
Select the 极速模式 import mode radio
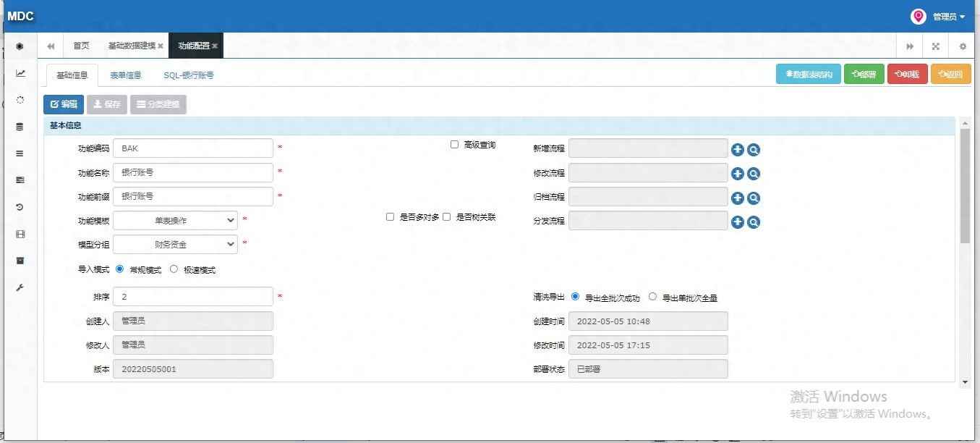[174, 269]
